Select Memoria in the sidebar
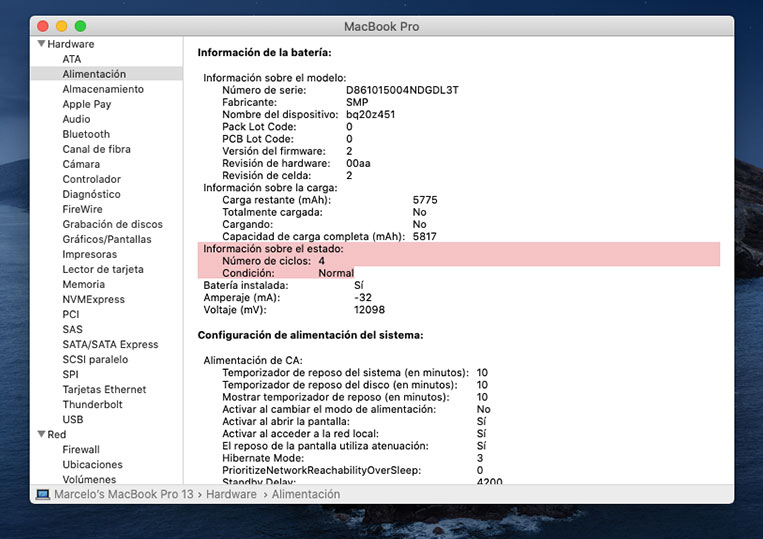This screenshot has width=763, height=539. point(83,284)
